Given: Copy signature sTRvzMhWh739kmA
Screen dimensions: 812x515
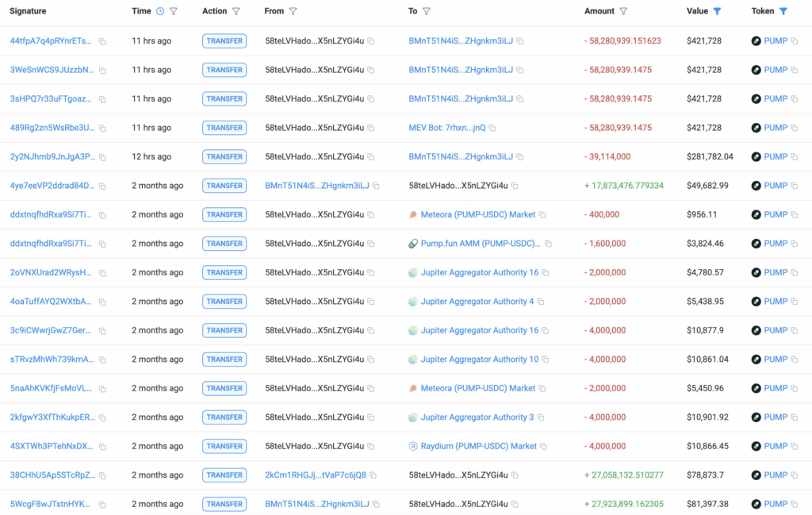Looking at the screenshot, I should click(x=102, y=360).
